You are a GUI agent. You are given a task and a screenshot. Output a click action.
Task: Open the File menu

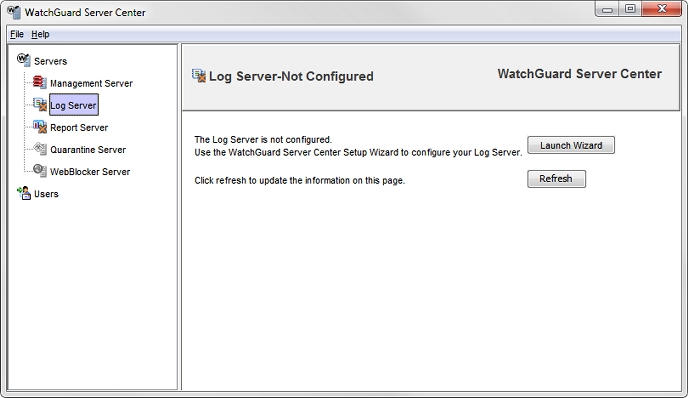click(x=17, y=34)
